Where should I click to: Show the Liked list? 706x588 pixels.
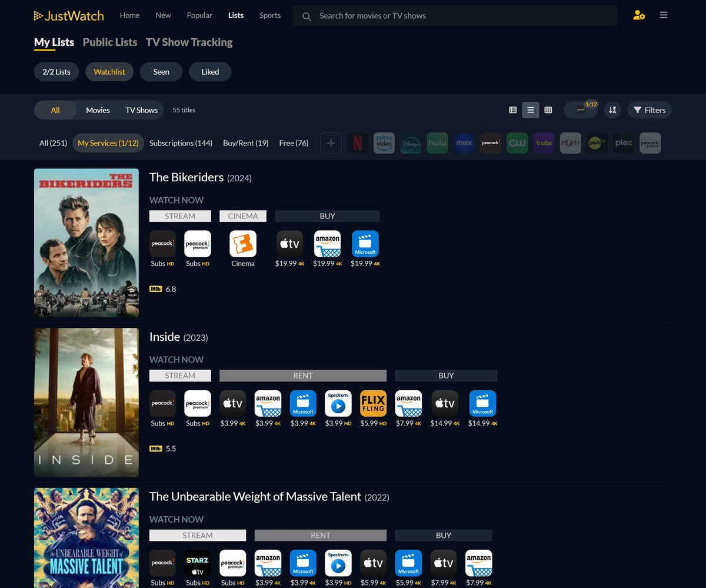click(x=210, y=72)
